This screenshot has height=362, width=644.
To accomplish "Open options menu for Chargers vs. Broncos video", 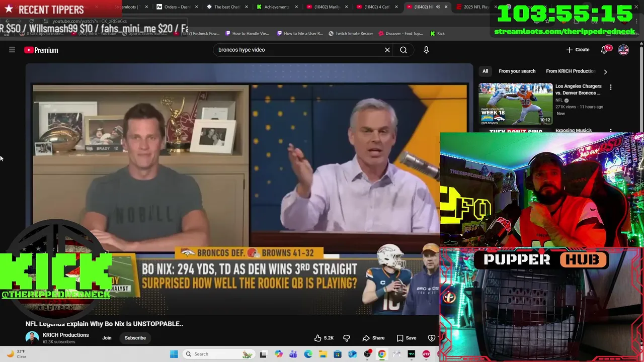I will coord(611,87).
